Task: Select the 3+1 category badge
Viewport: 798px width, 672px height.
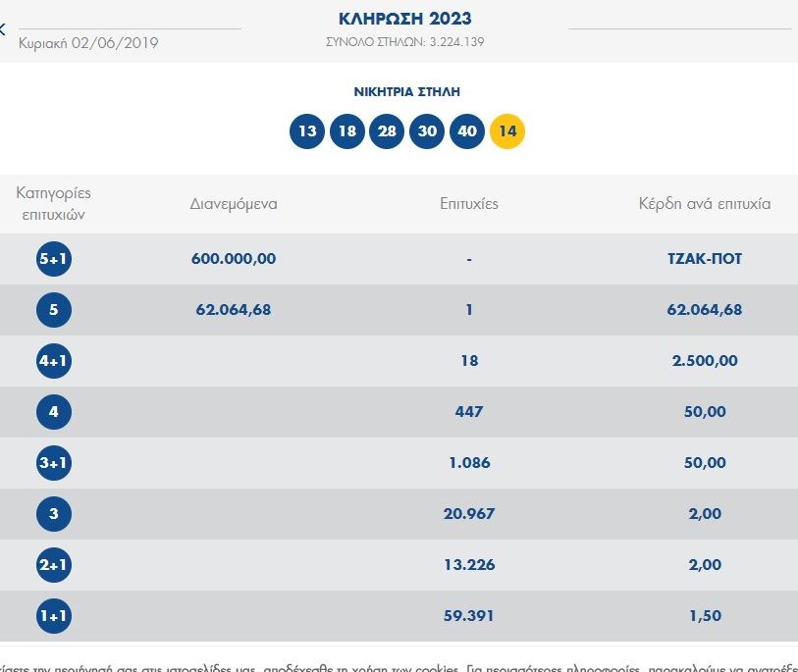Action: click(x=53, y=463)
